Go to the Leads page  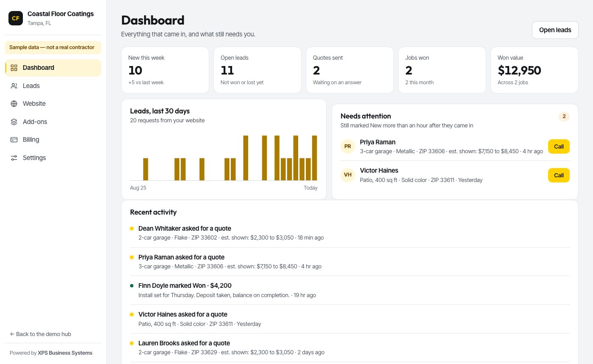pos(53,86)
